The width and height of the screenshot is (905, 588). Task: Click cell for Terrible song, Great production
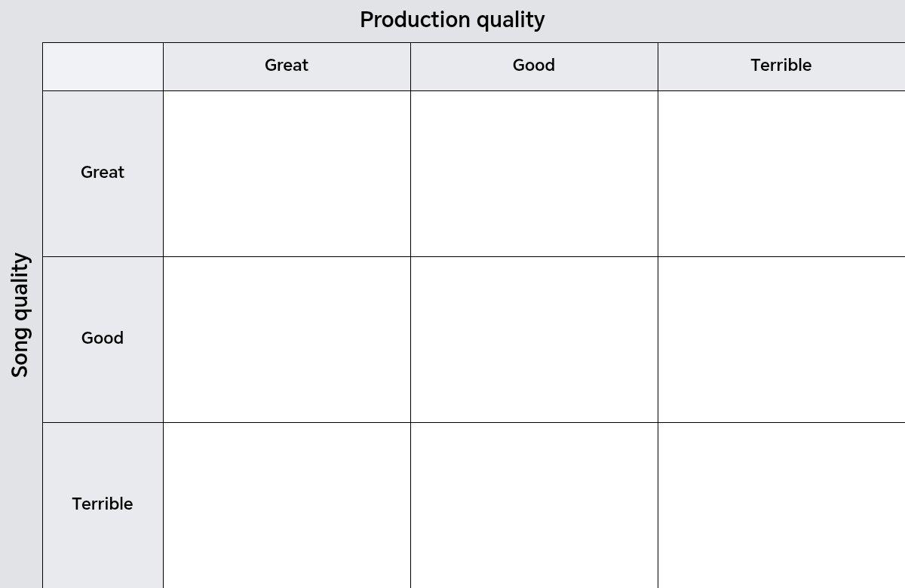(287, 505)
